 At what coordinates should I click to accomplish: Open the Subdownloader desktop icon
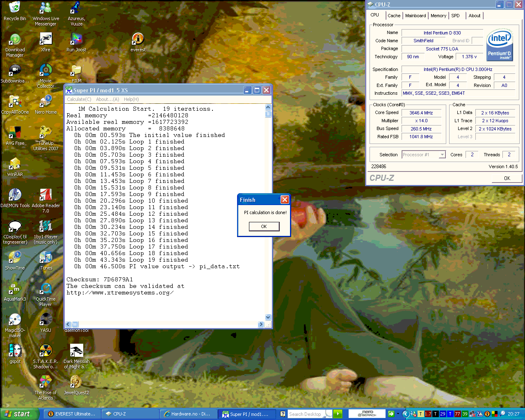point(15,73)
